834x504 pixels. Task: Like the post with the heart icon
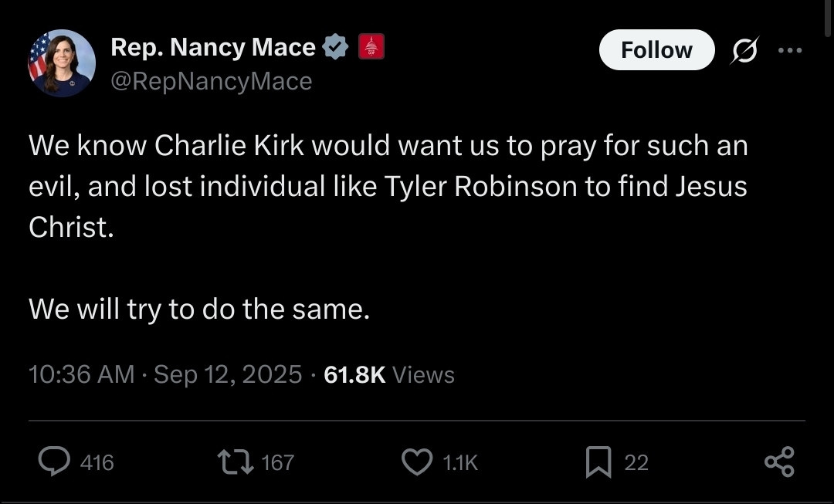418,462
